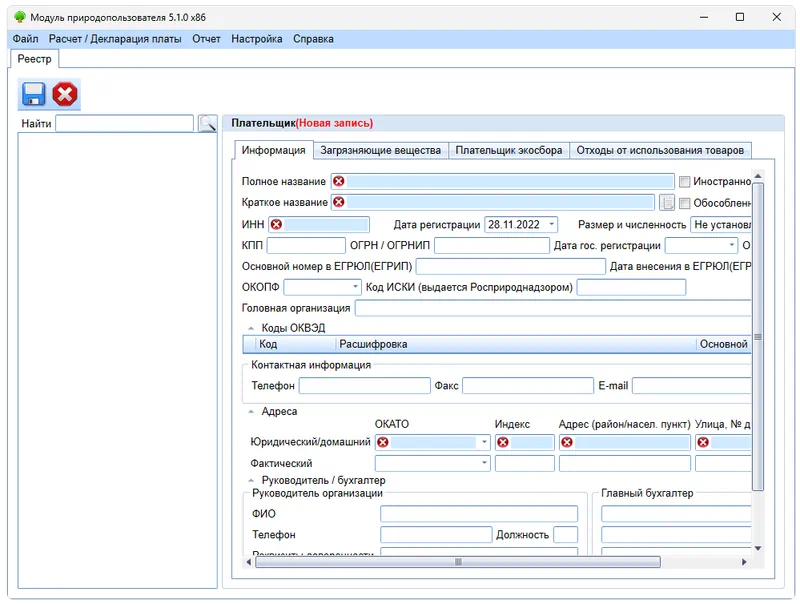Click the blue floppy disk Save icon
The image size is (800, 604).
[34, 94]
